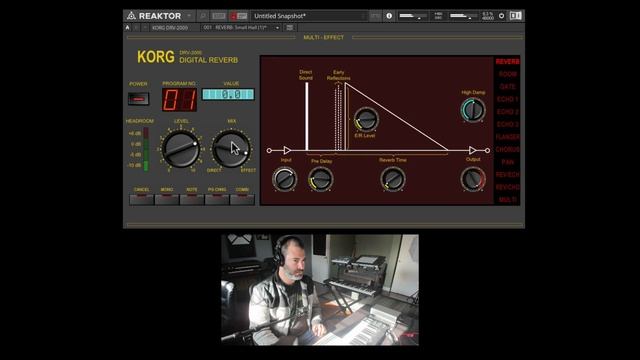Select the ECHO 3 effect mode
The height and width of the screenshot is (360, 640).
click(507, 124)
